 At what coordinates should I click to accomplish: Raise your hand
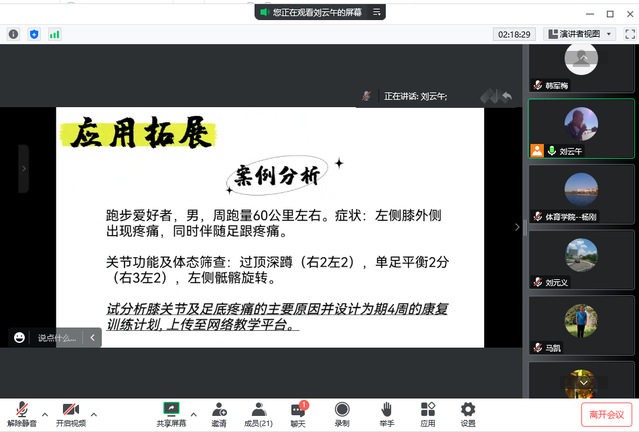coord(385,411)
